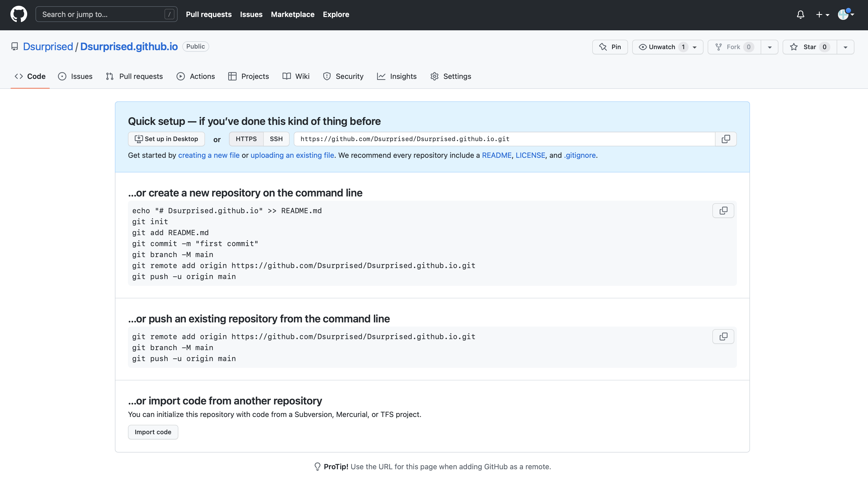
Task: Click the GitHub octocat logo
Action: coord(19,14)
